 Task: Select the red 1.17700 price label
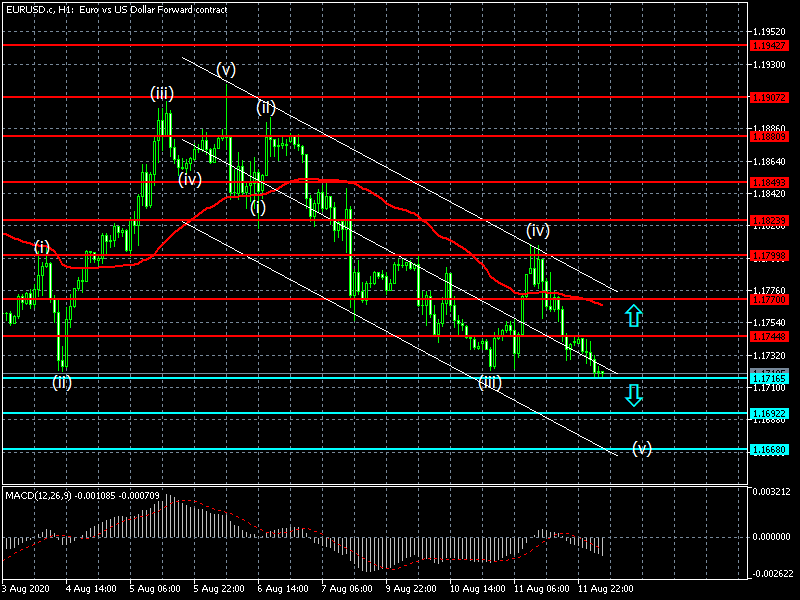769,299
